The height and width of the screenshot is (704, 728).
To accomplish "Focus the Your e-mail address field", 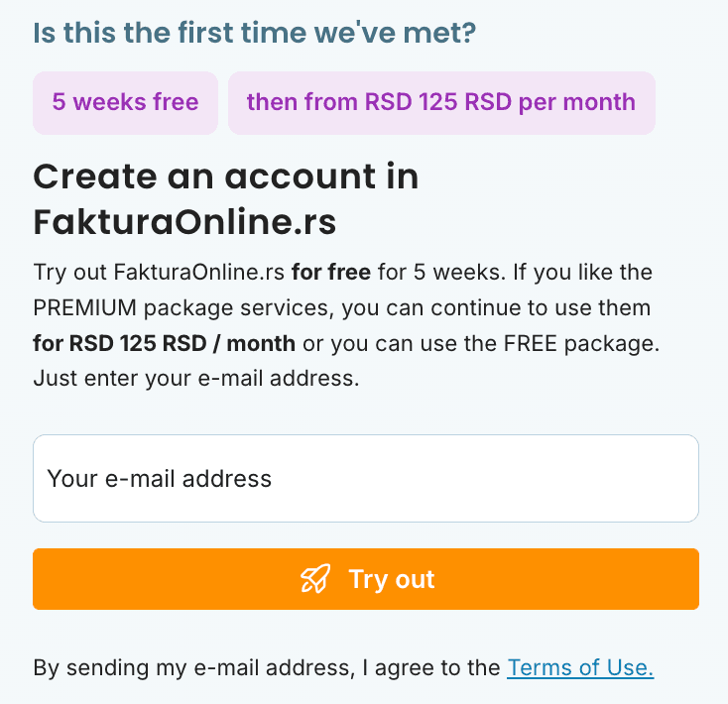I will tap(366, 479).
